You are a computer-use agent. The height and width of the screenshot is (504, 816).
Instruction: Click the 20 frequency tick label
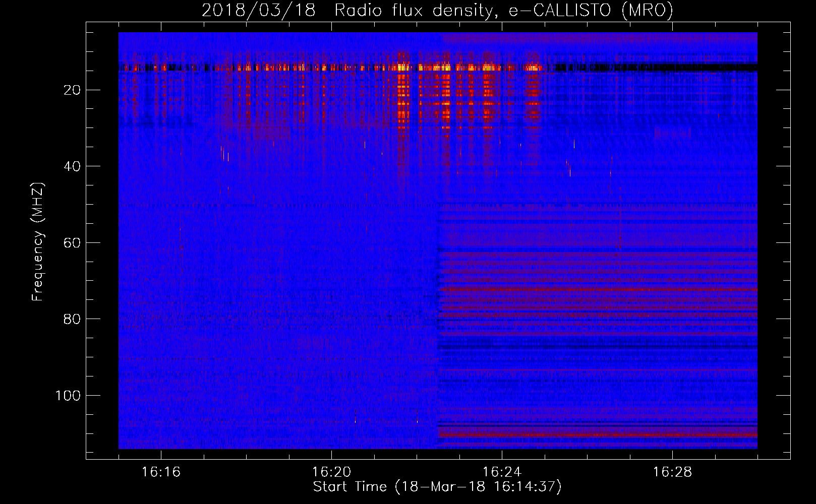[x=73, y=90]
